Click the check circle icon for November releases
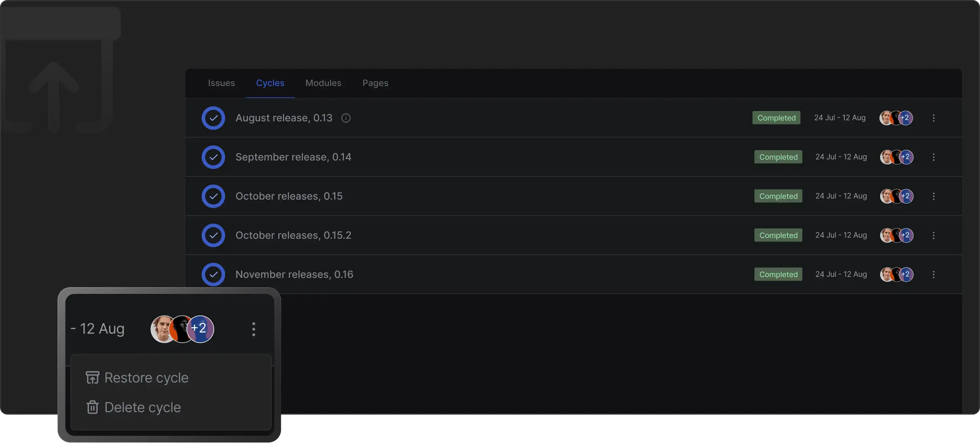This screenshot has width=980, height=447. click(x=213, y=274)
